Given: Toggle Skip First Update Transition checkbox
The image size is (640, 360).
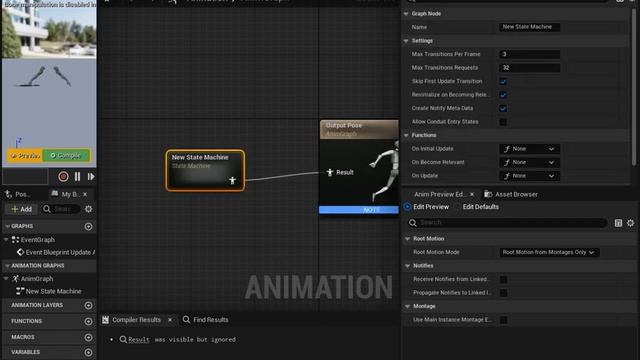Looking at the screenshot, I should click(503, 82).
